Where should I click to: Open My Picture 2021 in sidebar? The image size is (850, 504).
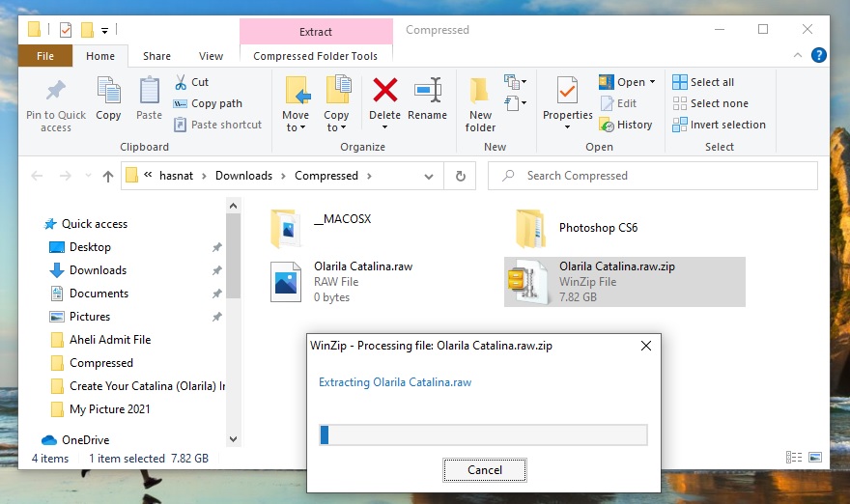point(109,409)
